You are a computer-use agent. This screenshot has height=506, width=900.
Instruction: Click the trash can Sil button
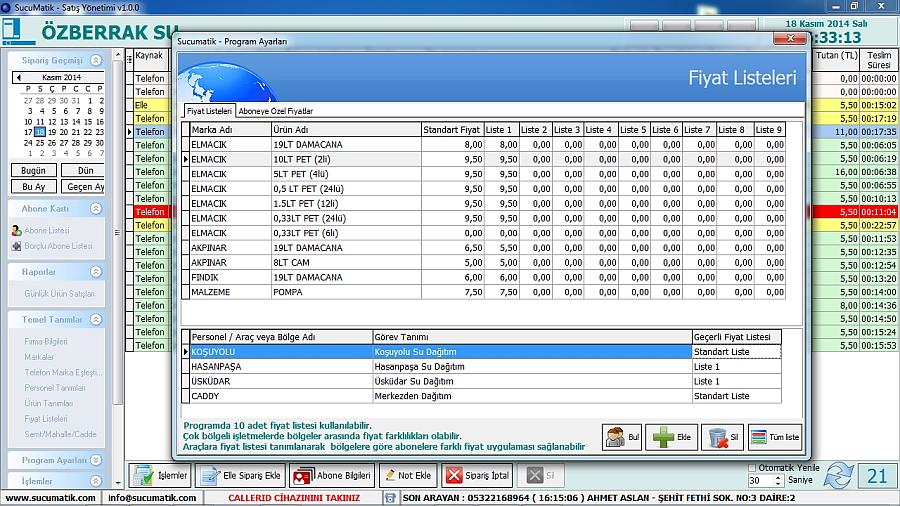tap(721, 437)
